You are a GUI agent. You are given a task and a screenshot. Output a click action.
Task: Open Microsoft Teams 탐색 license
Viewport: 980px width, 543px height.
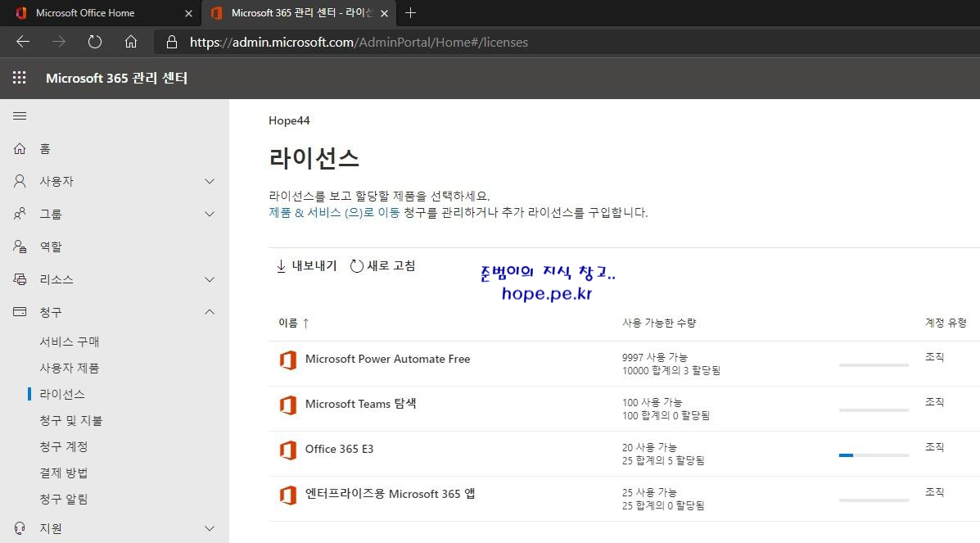click(x=360, y=404)
